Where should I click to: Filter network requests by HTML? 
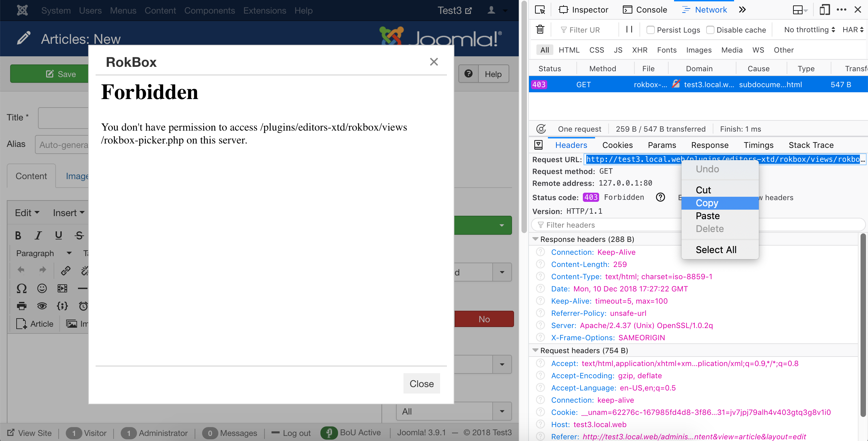pyautogui.click(x=569, y=50)
